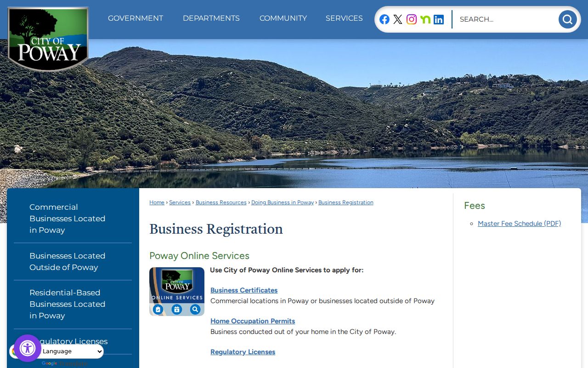This screenshot has width=588, height=368.
Task: Click the Poway Online Services heading
Action: (x=199, y=256)
